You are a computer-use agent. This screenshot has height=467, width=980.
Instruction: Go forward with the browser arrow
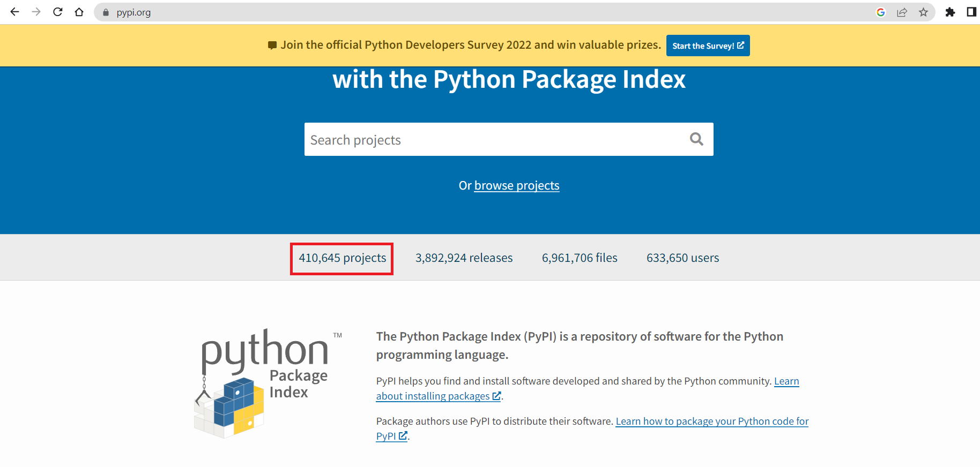pos(36,12)
